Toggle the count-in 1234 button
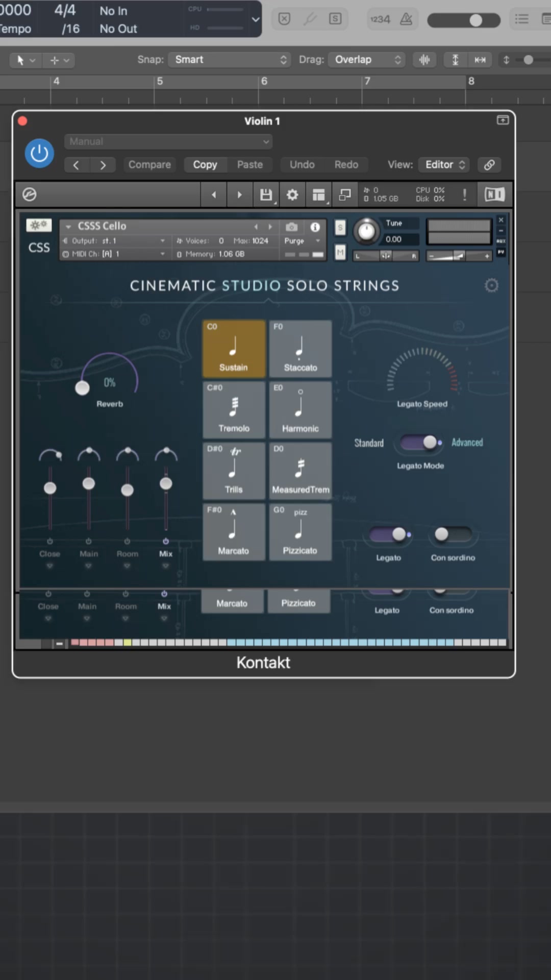This screenshot has height=980, width=551. 380,19
